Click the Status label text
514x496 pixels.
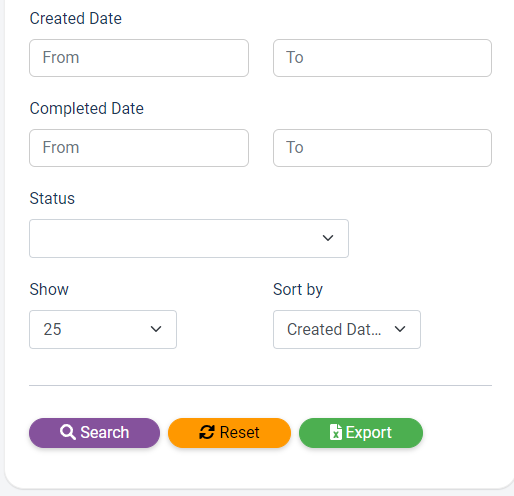click(52, 198)
